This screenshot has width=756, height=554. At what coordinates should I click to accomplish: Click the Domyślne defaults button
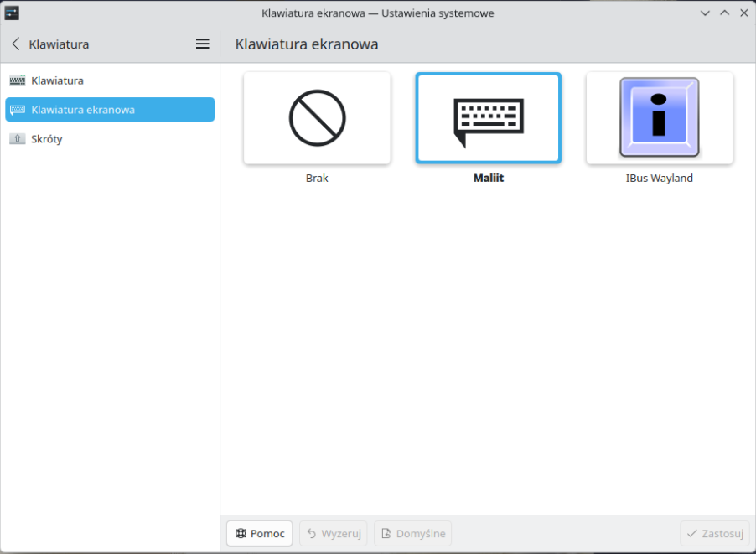pyautogui.click(x=413, y=534)
